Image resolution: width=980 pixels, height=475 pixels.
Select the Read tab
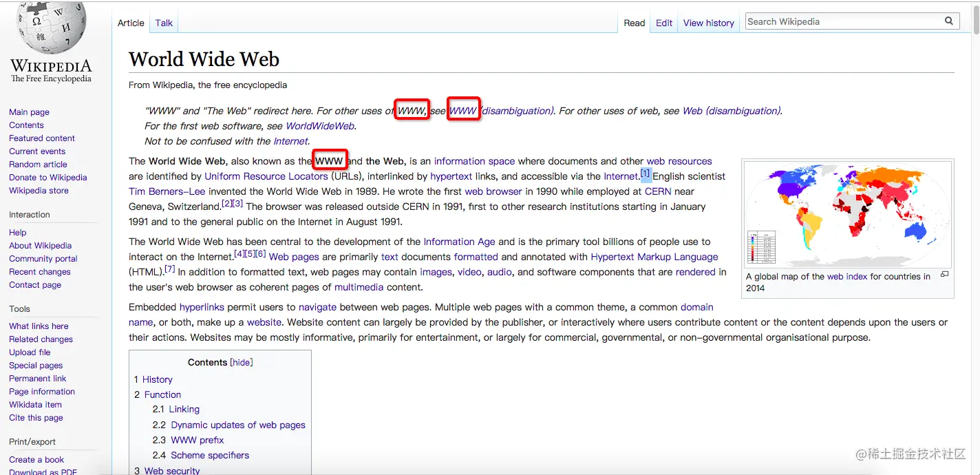click(x=635, y=23)
